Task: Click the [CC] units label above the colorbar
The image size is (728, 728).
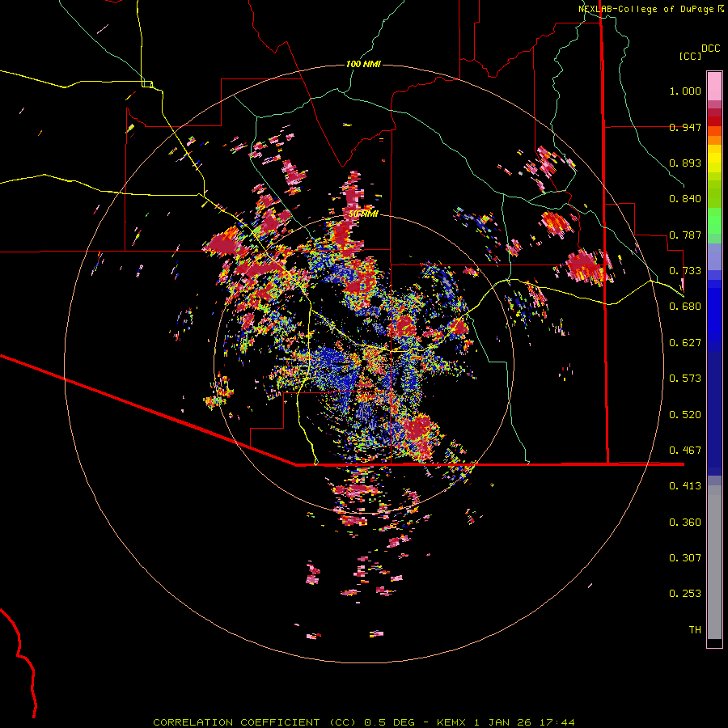Action: point(691,56)
